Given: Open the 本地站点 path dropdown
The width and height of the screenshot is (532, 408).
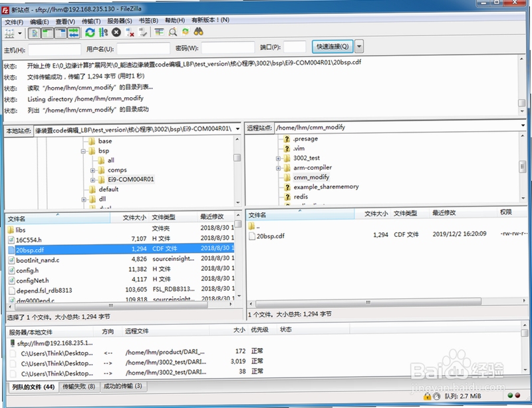Looking at the screenshot, I should 237,129.
